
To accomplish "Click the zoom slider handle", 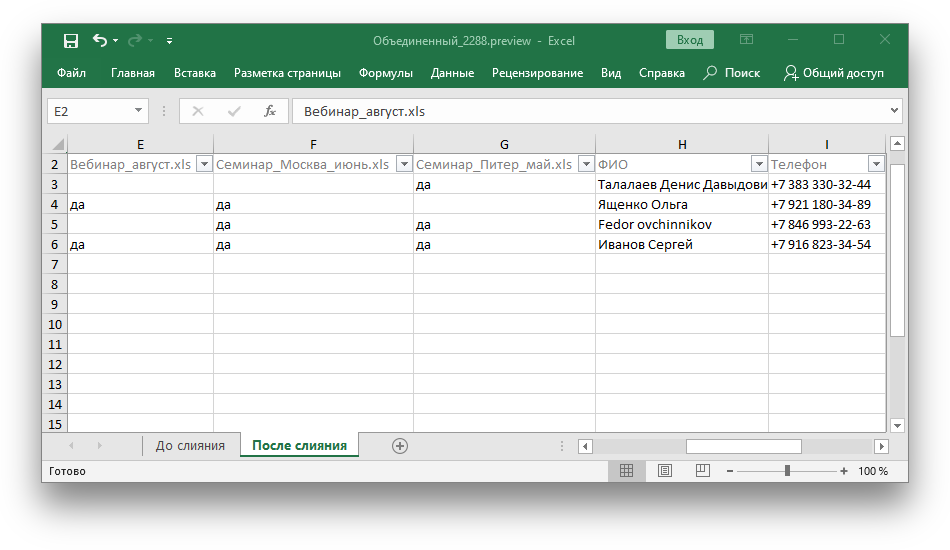I will (788, 471).
